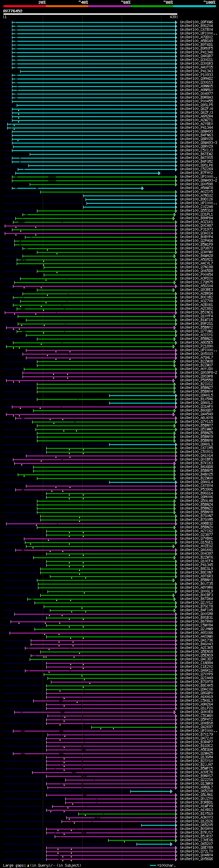
Task: Select label UniRef100_C5XIJ3
Action: (x=196, y=150)
